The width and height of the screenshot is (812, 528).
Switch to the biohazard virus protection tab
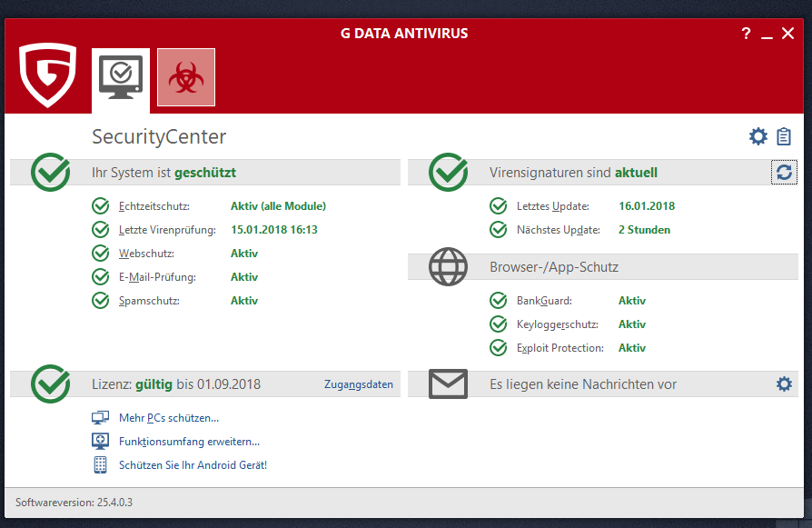[x=186, y=77]
